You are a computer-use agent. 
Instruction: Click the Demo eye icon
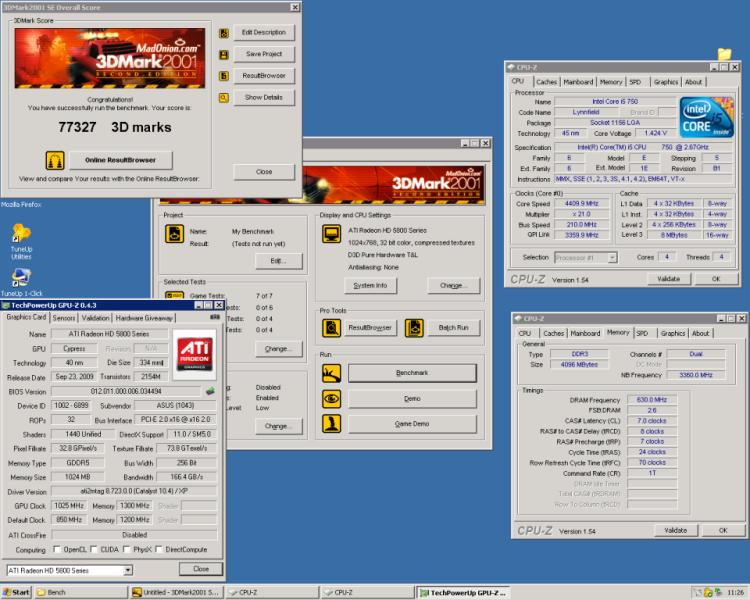coord(331,399)
